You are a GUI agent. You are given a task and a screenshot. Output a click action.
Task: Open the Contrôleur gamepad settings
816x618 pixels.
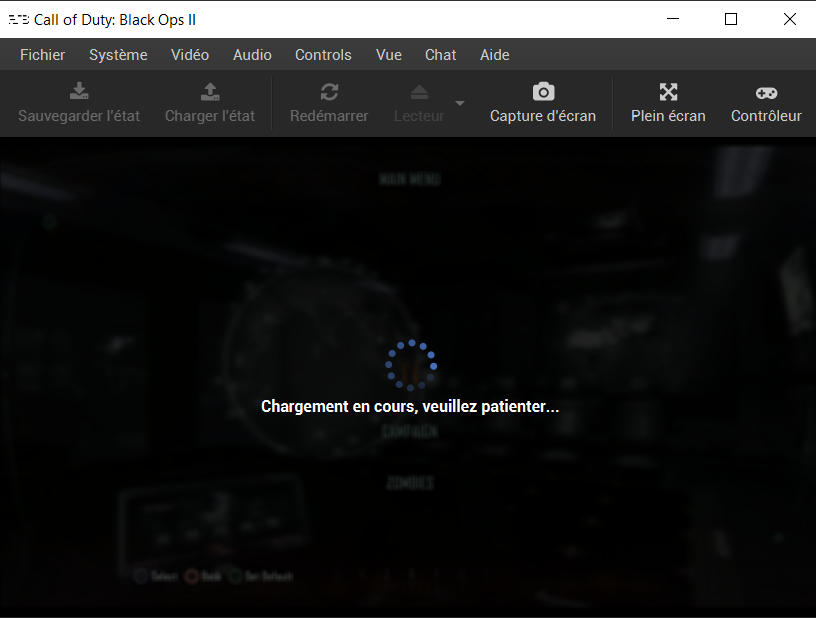767,93
